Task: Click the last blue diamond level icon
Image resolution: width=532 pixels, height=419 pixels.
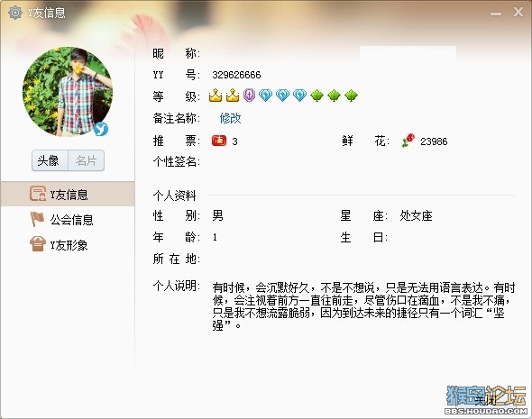Action: tap(299, 96)
